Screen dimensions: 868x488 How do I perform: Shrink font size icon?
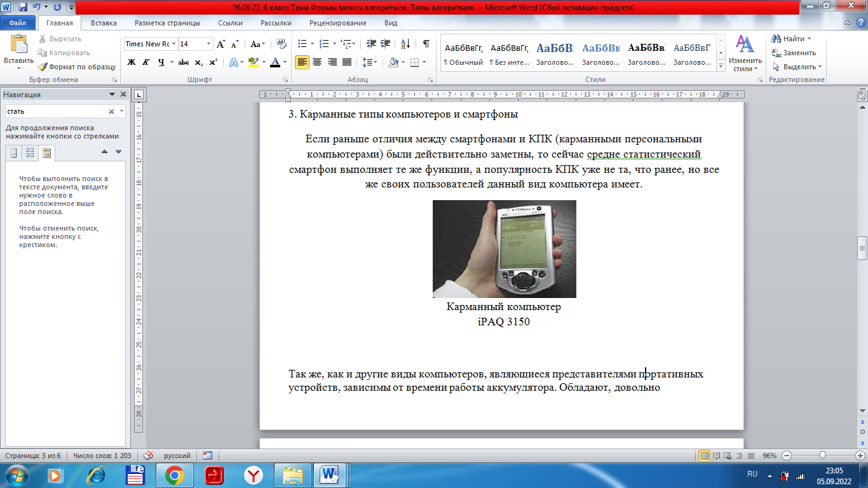coord(235,44)
